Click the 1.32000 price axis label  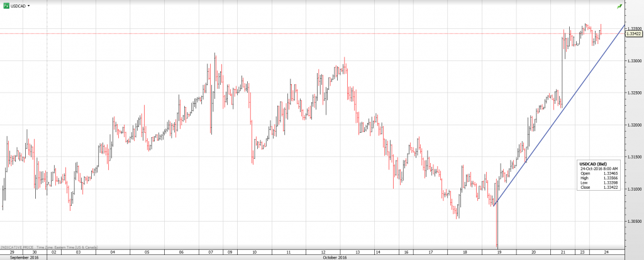[x=634, y=125]
